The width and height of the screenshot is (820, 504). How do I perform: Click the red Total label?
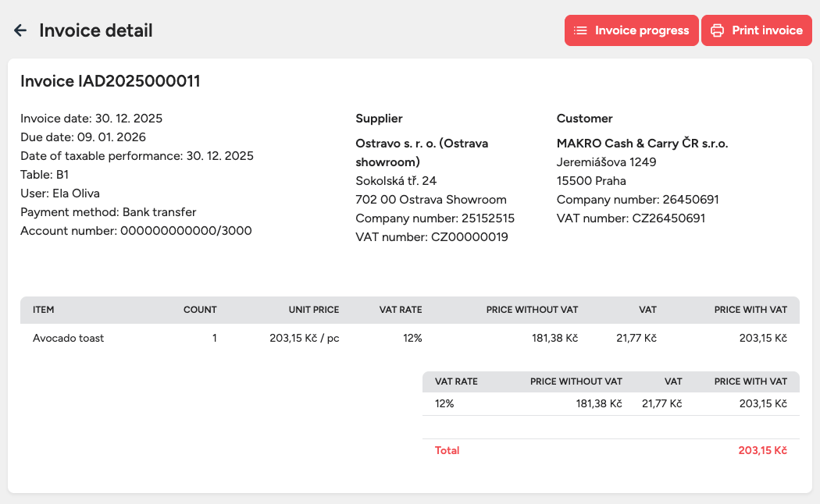[x=447, y=450]
